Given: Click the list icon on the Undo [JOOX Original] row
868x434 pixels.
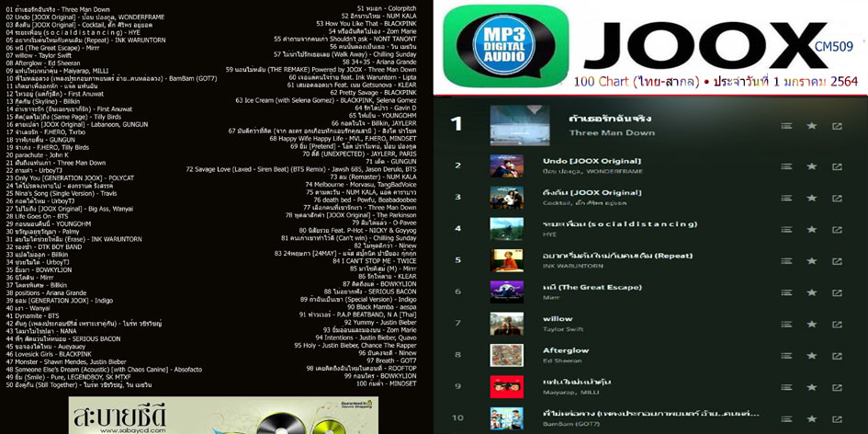Looking at the screenshot, I should [786, 166].
